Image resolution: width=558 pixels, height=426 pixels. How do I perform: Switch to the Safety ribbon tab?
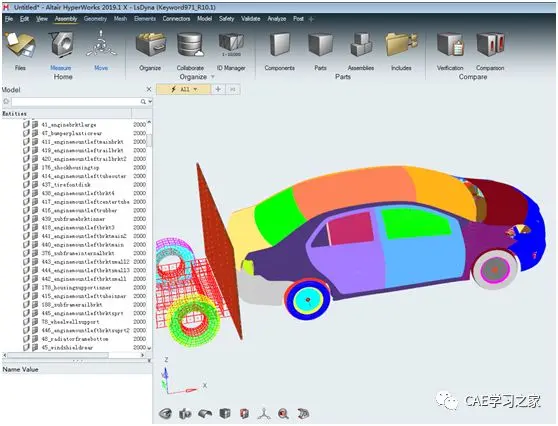pos(226,19)
